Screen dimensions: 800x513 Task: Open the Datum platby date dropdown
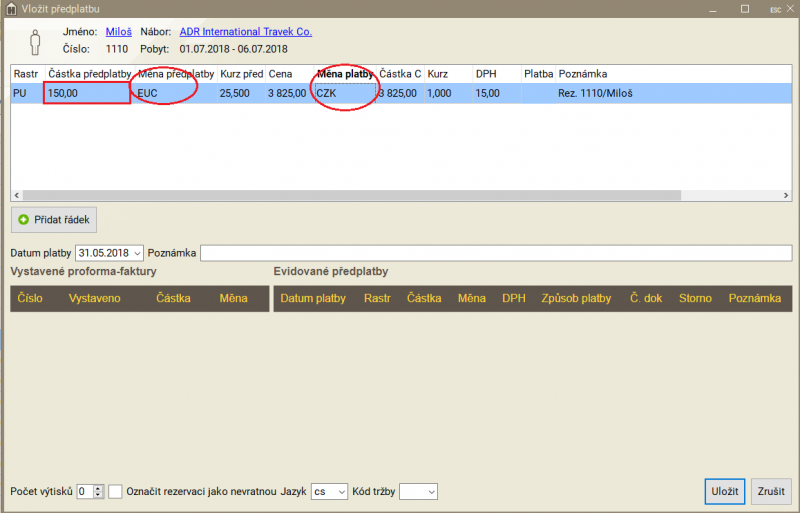137,253
